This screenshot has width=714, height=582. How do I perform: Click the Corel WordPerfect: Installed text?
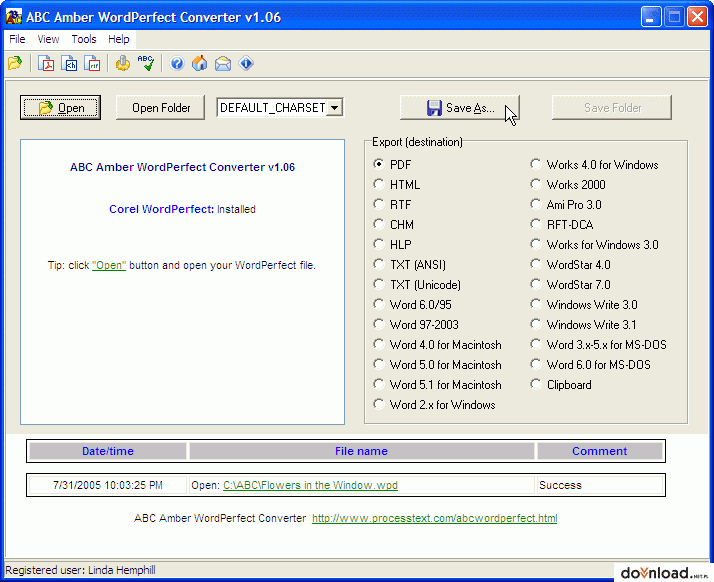pyautogui.click(x=182, y=209)
